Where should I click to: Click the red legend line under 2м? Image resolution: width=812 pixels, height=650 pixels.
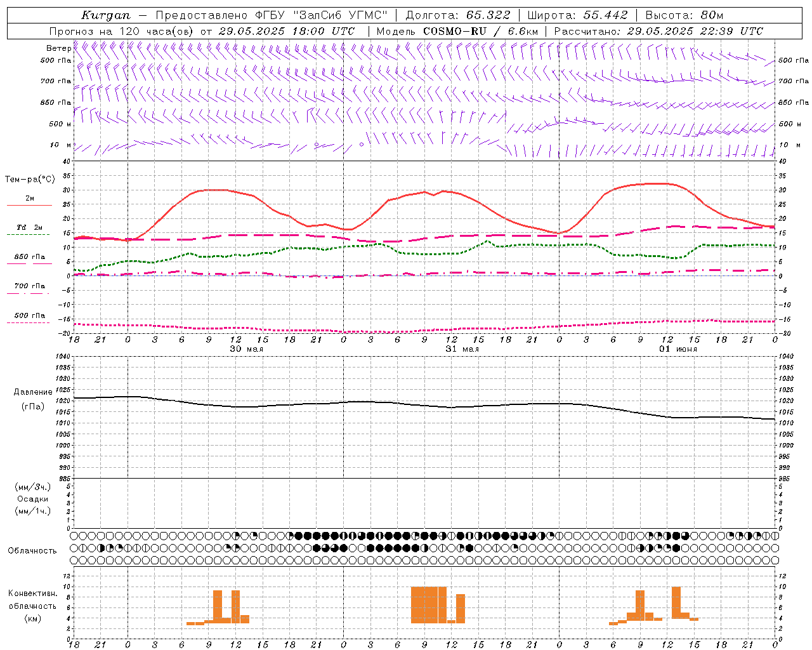(x=29, y=205)
